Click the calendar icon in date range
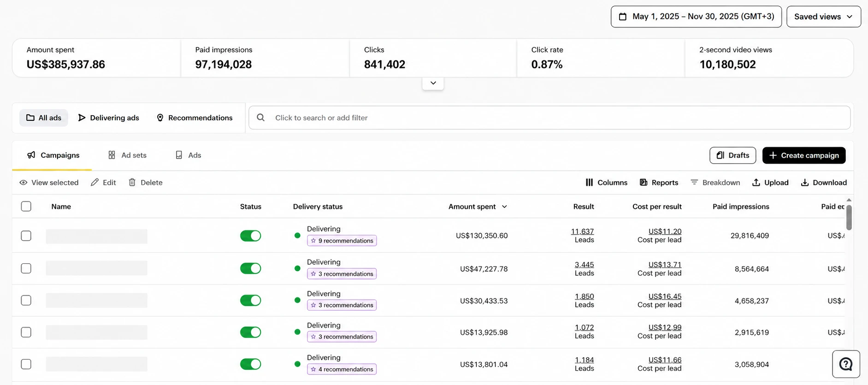 pyautogui.click(x=623, y=17)
